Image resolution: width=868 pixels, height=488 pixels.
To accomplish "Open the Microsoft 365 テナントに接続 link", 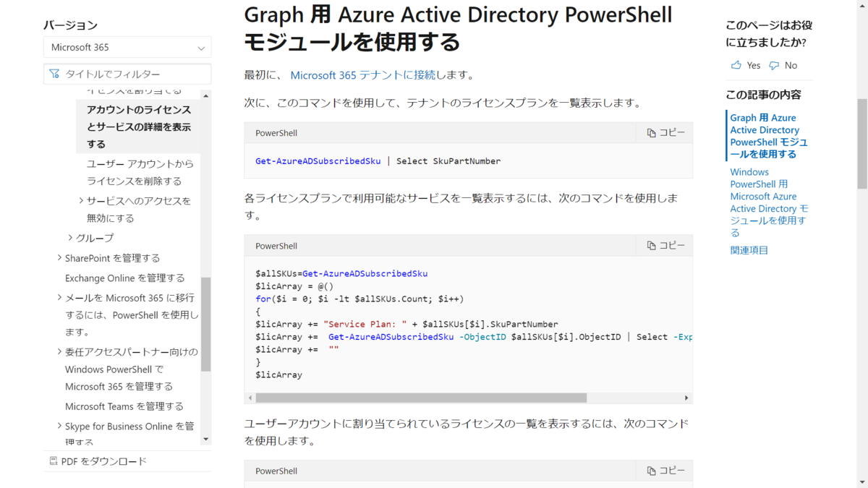I will pyautogui.click(x=363, y=74).
